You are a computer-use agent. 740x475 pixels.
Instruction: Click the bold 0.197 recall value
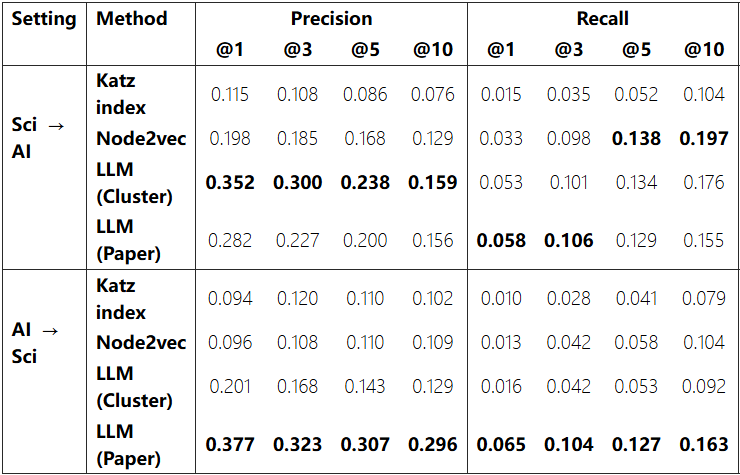click(x=705, y=138)
